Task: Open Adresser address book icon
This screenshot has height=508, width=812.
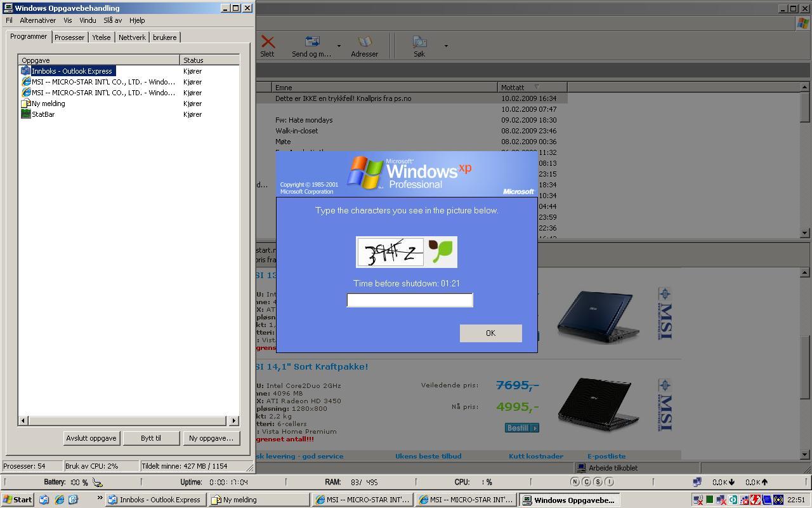Action: click(x=364, y=42)
